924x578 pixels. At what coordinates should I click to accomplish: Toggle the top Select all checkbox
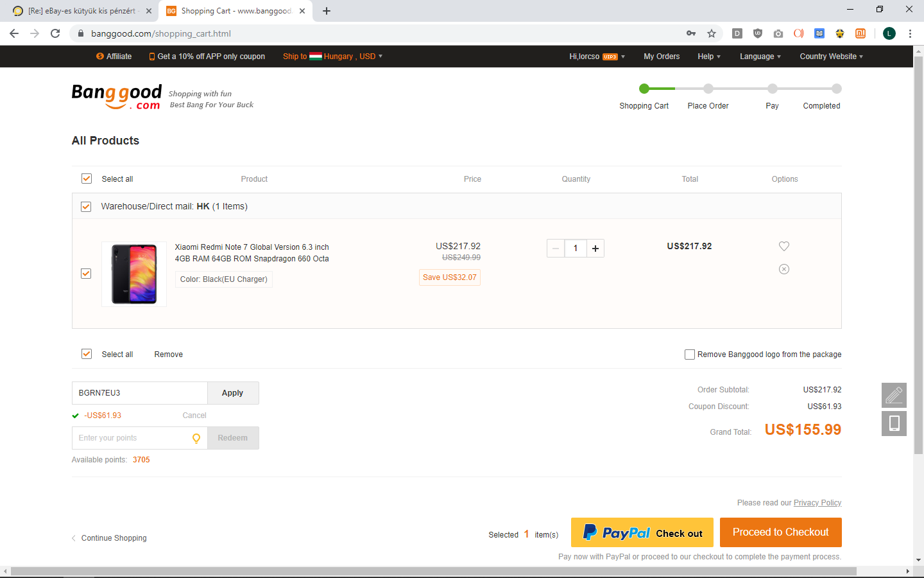87,179
